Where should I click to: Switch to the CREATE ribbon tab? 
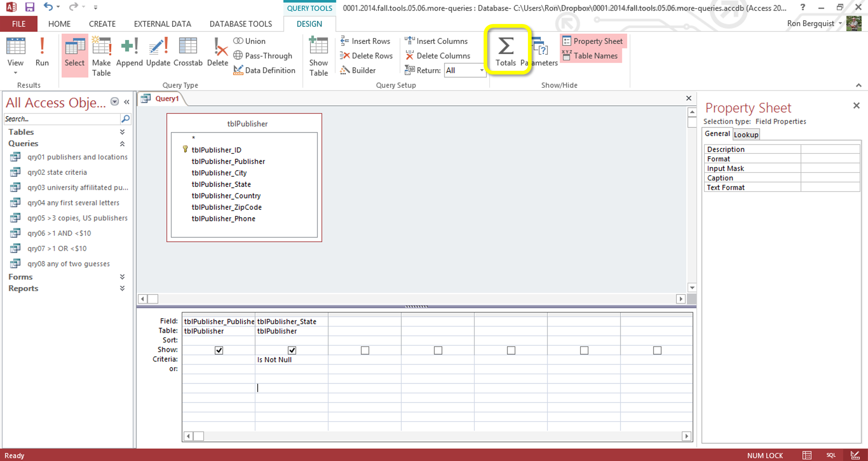pyautogui.click(x=102, y=24)
